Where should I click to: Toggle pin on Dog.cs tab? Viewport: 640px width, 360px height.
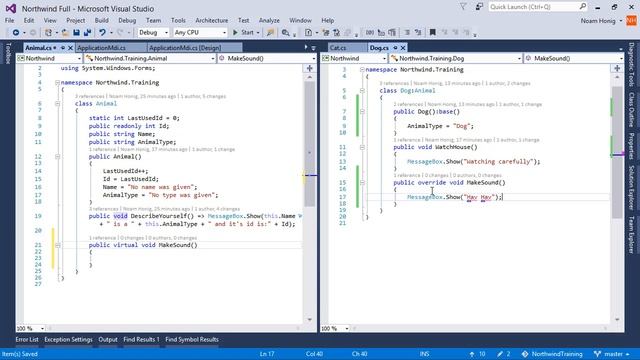395,48
